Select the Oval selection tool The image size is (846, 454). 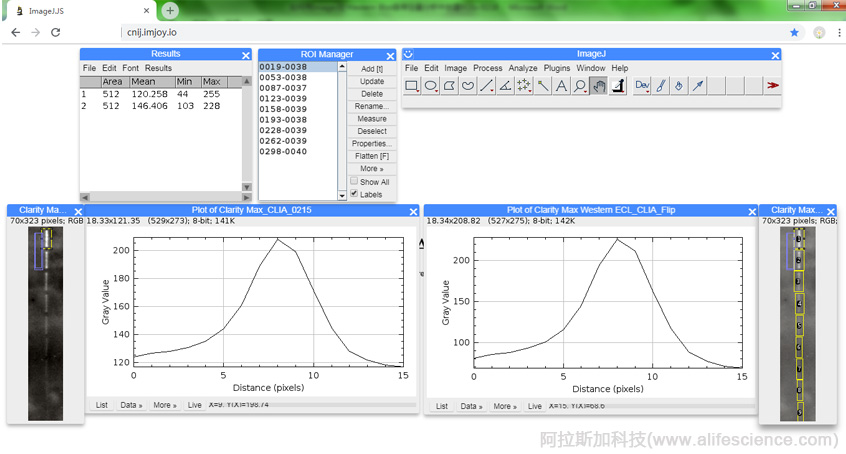pos(431,86)
